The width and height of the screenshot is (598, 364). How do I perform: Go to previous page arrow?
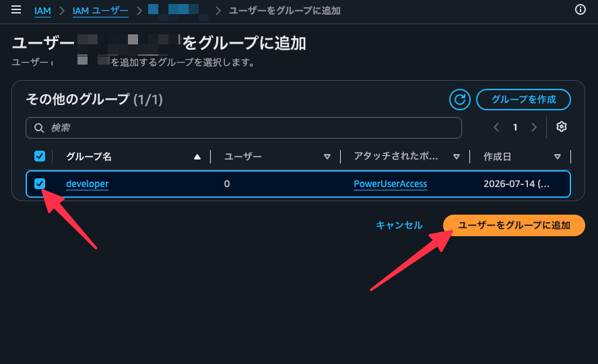click(496, 127)
